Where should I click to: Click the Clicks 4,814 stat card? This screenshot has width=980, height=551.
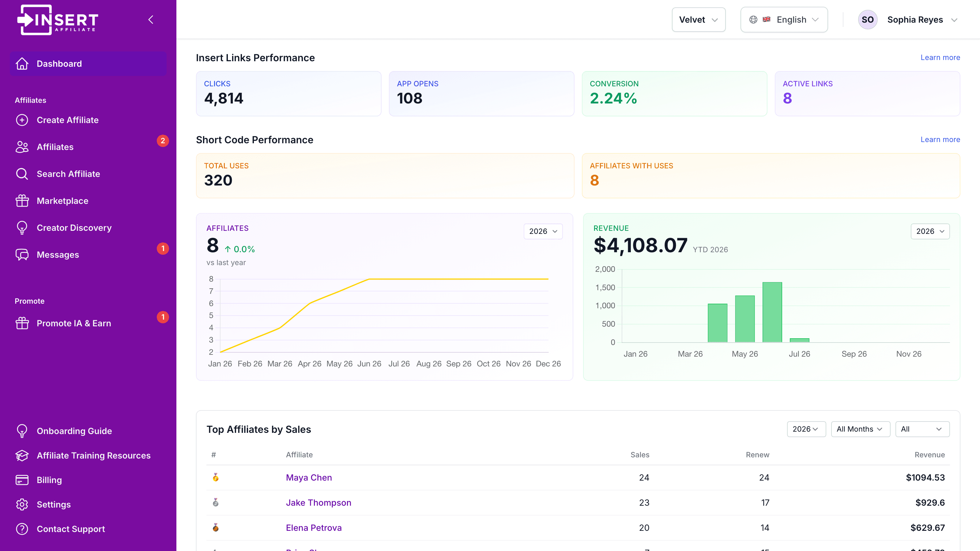[289, 94]
